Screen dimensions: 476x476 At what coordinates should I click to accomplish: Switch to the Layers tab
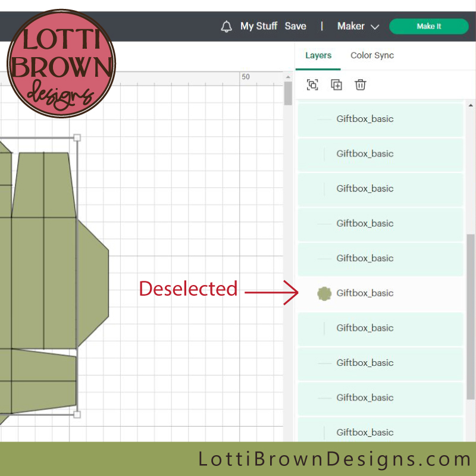coord(318,55)
